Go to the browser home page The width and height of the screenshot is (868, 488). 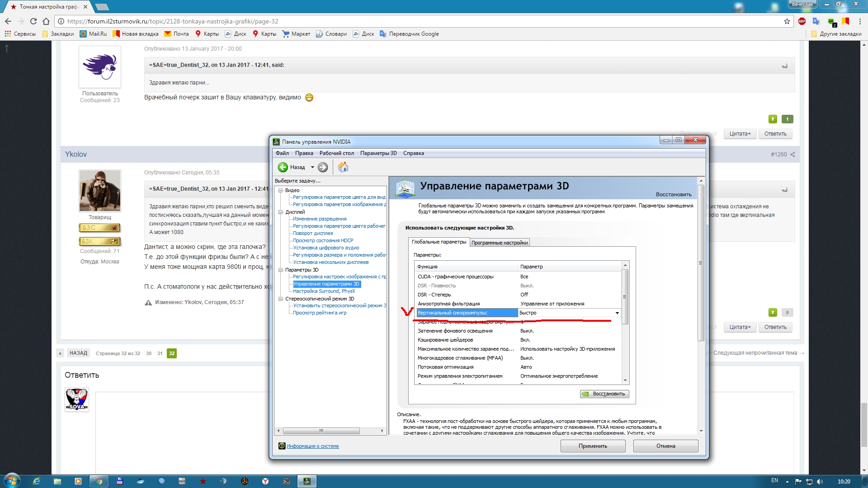click(46, 21)
